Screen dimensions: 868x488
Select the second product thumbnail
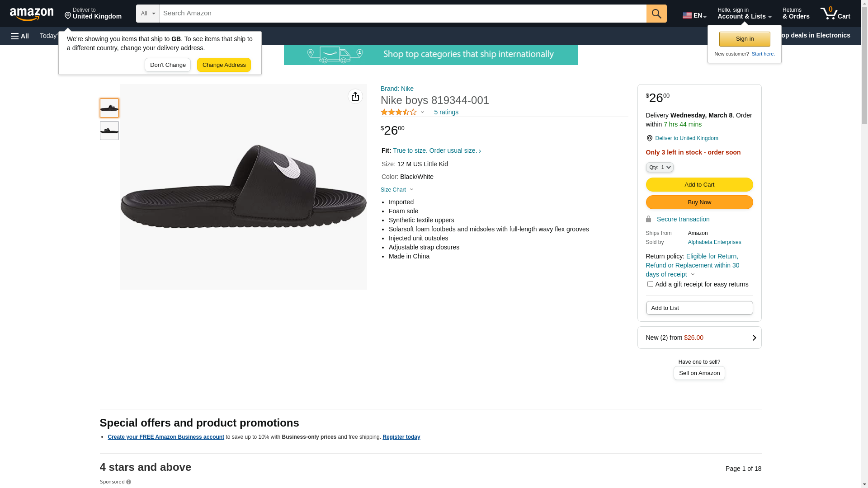pyautogui.click(x=109, y=131)
